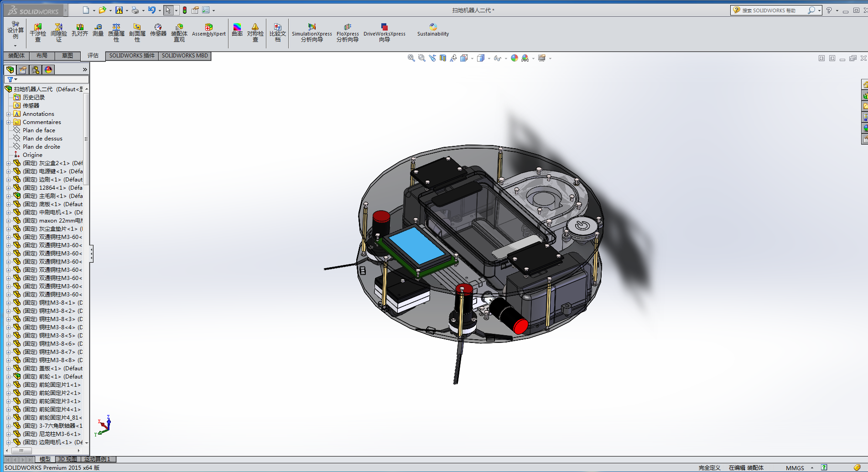868x472 pixels.
Task: Open the SOLIDWORKS MBD tab
Action: point(185,56)
